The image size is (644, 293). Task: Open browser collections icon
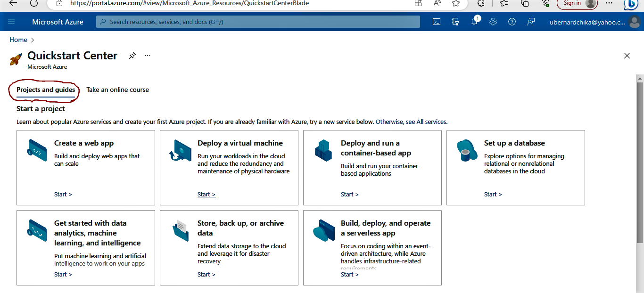click(525, 3)
